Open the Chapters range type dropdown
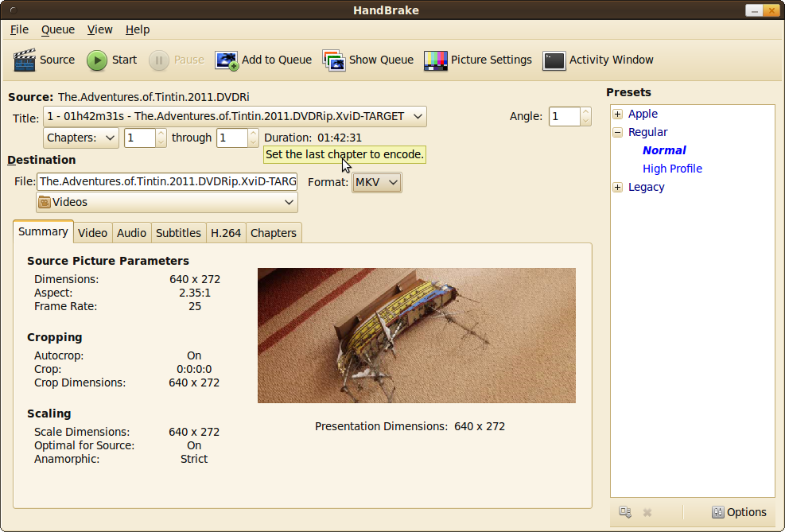This screenshot has height=532, width=785. tap(81, 138)
